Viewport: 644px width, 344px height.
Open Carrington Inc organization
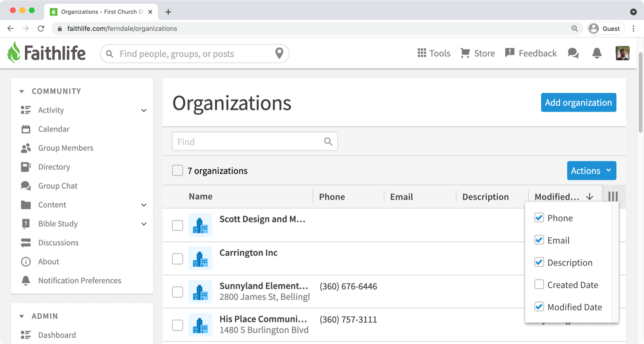tap(249, 253)
